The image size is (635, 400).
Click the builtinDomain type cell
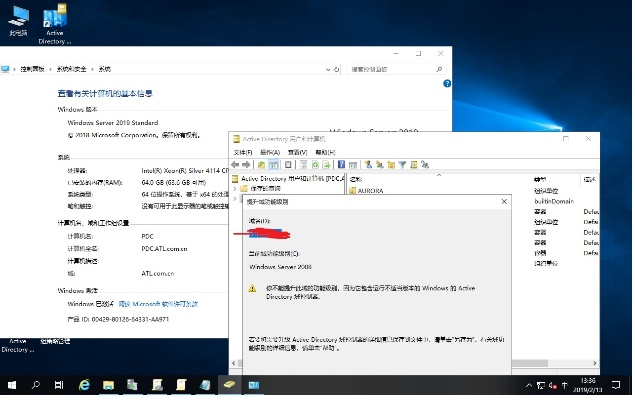tap(554, 201)
